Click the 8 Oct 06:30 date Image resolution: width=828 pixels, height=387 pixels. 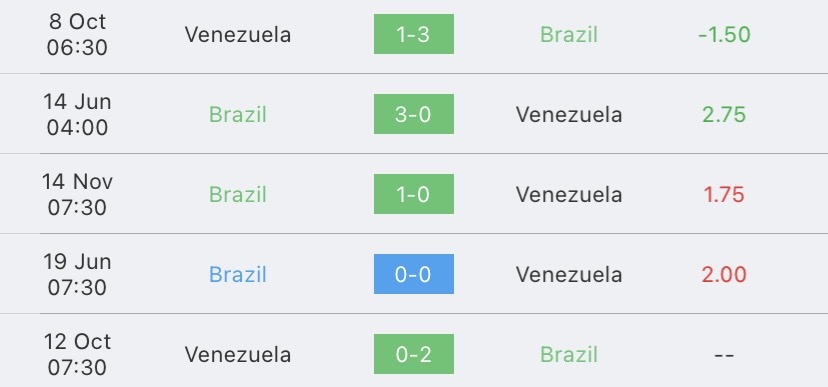pos(77,34)
